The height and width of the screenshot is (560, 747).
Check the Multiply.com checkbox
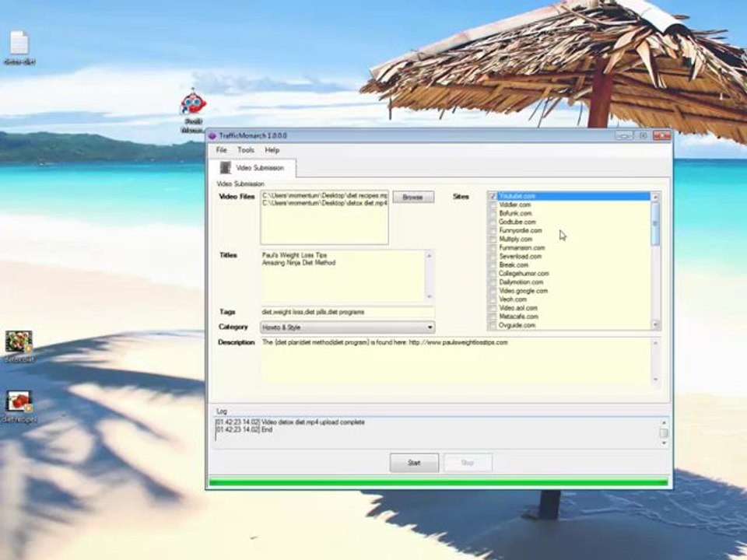(492, 239)
